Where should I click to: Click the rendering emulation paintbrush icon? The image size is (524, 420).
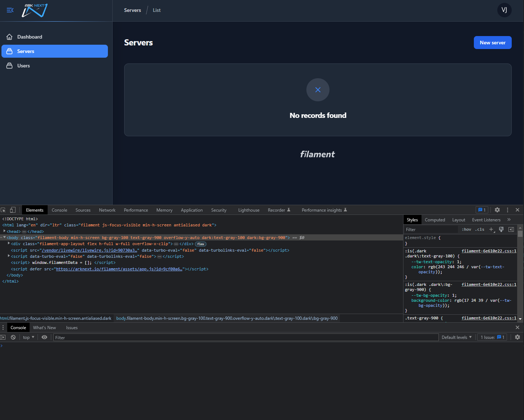click(x=501, y=229)
